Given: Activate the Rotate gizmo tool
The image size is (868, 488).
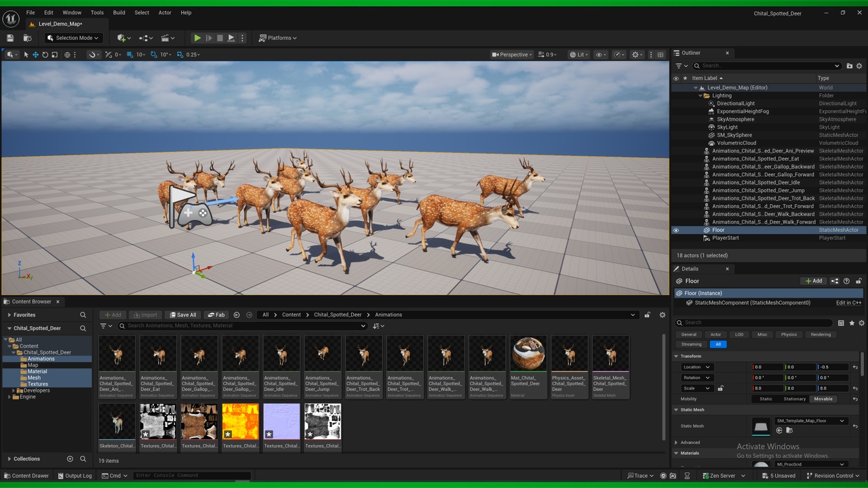Looking at the screenshot, I should point(45,55).
